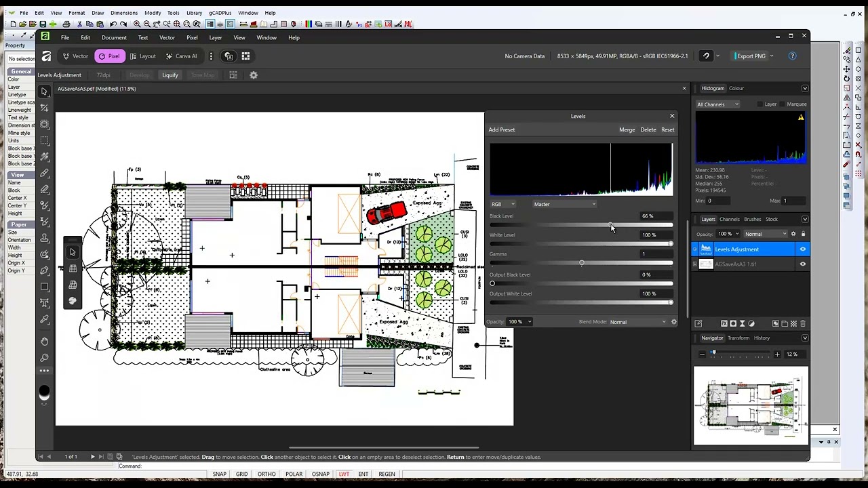The height and width of the screenshot is (488, 868).
Task: Open the Affinity Layer menu
Action: click(216, 37)
